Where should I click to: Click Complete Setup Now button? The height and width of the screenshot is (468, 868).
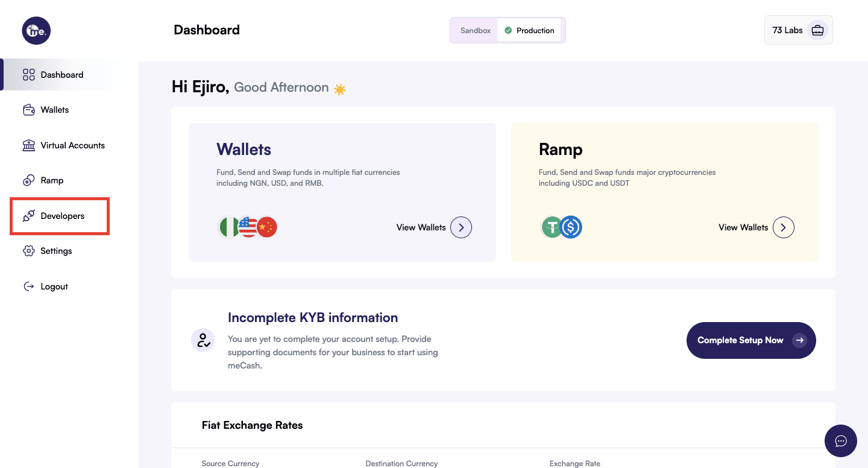pyautogui.click(x=750, y=340)
